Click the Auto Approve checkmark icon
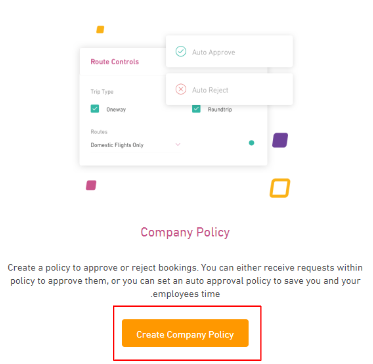This screenshot has height=364, width=373. (x=181, y=52)
